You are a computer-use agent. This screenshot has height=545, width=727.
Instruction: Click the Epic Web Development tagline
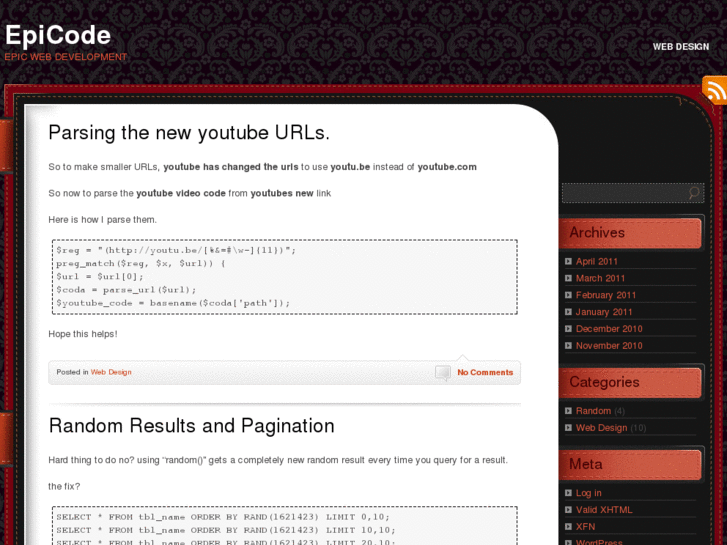point(65,57)
